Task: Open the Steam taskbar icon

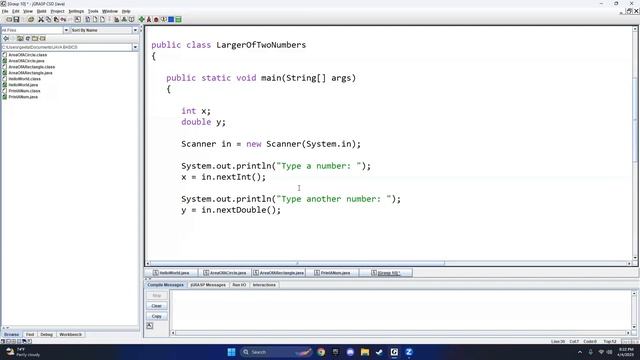Action: coord(379,352)
